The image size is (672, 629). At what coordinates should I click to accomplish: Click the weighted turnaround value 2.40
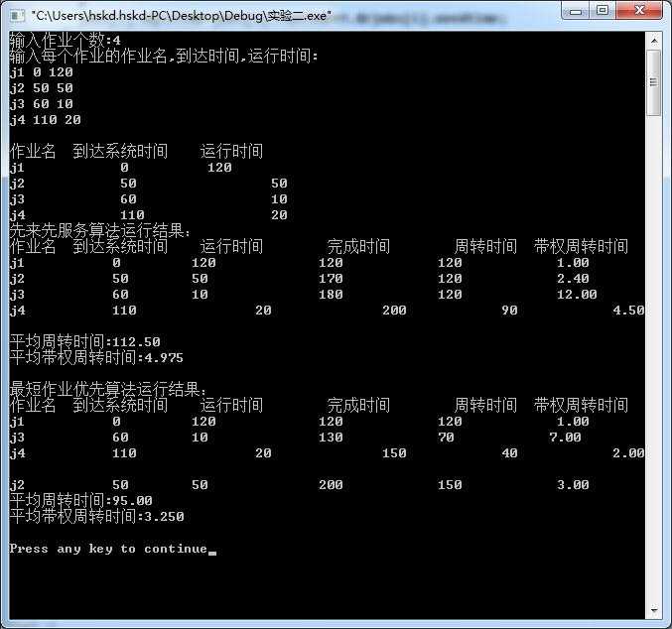tap(573, 279)
